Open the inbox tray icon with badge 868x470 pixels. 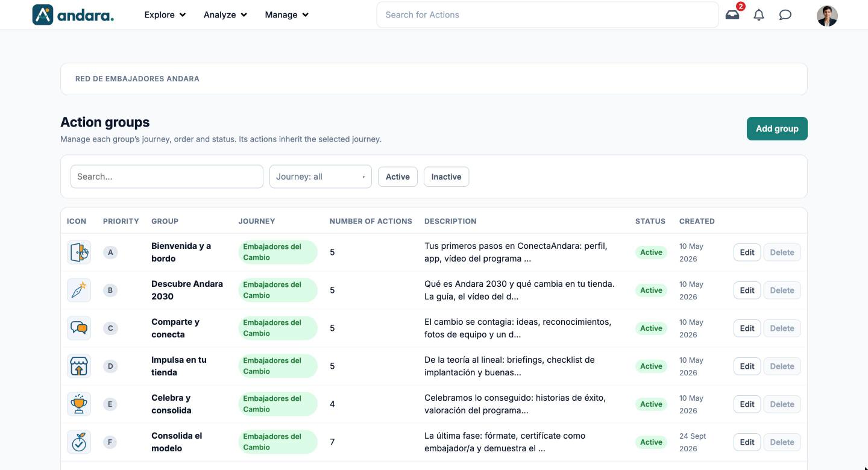tap(732, 14)
